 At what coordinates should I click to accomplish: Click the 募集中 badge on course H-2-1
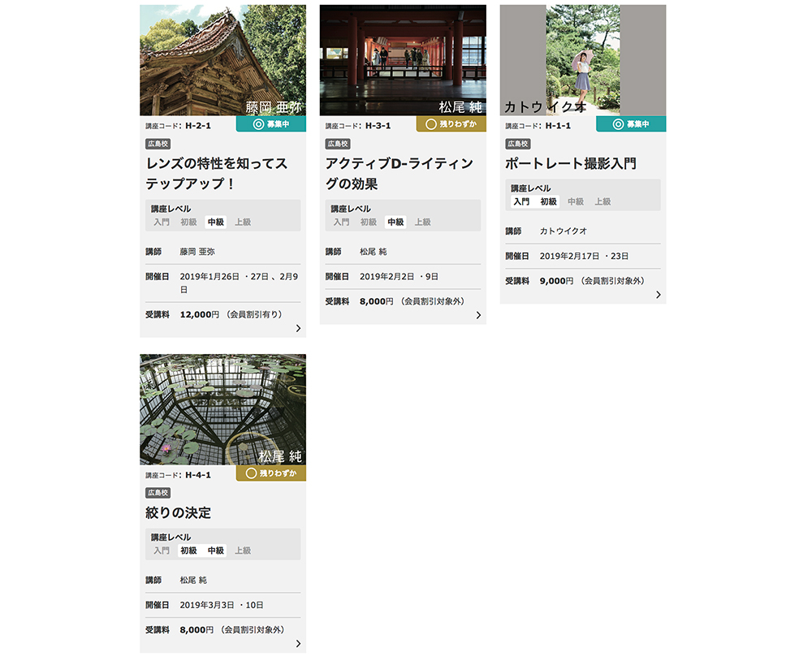point(271,124)
